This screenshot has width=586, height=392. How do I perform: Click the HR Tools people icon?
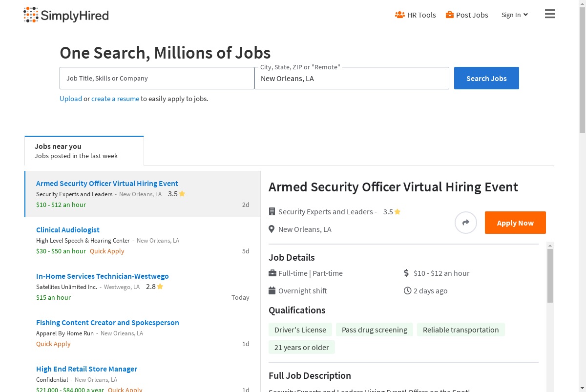click(400, 15)
